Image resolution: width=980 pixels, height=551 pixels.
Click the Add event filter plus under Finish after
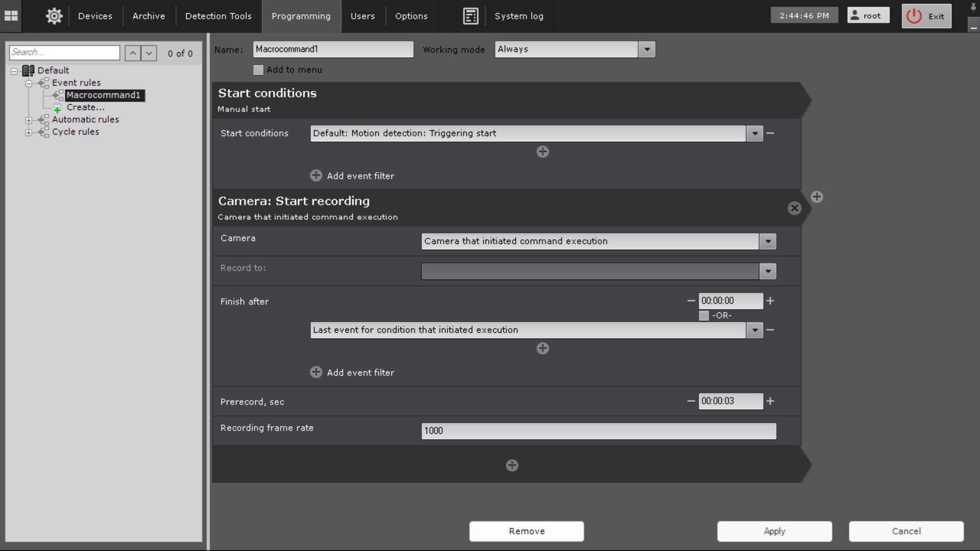pos(316,372)
